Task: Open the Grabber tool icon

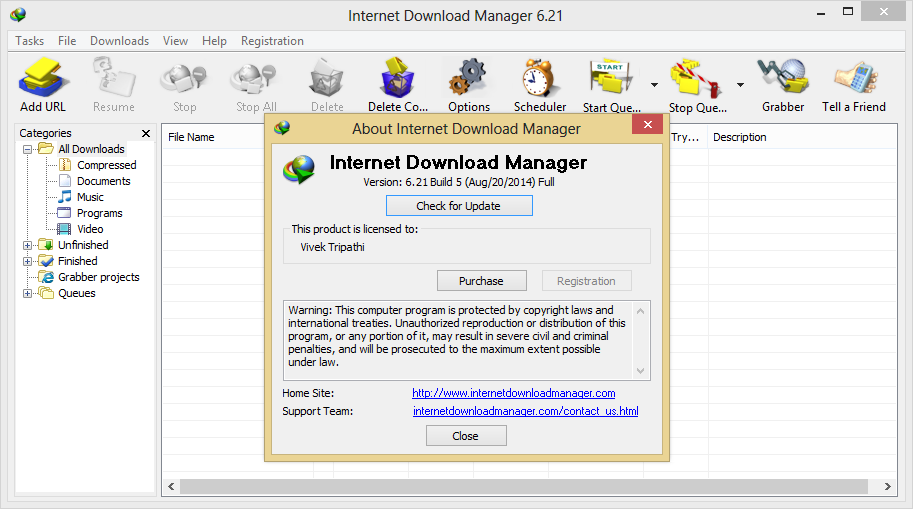Action: (783, 77)
